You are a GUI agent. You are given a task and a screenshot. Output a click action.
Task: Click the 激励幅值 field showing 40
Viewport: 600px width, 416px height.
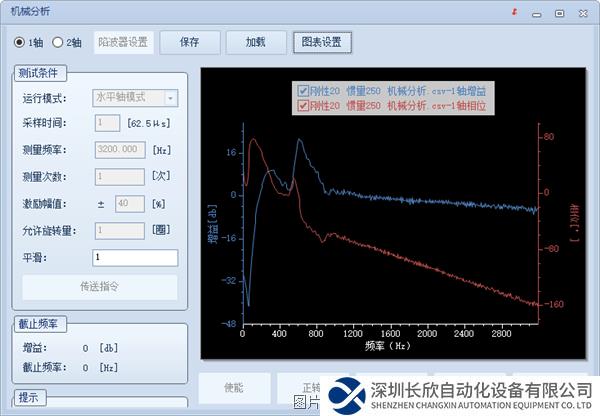[131, 203]
